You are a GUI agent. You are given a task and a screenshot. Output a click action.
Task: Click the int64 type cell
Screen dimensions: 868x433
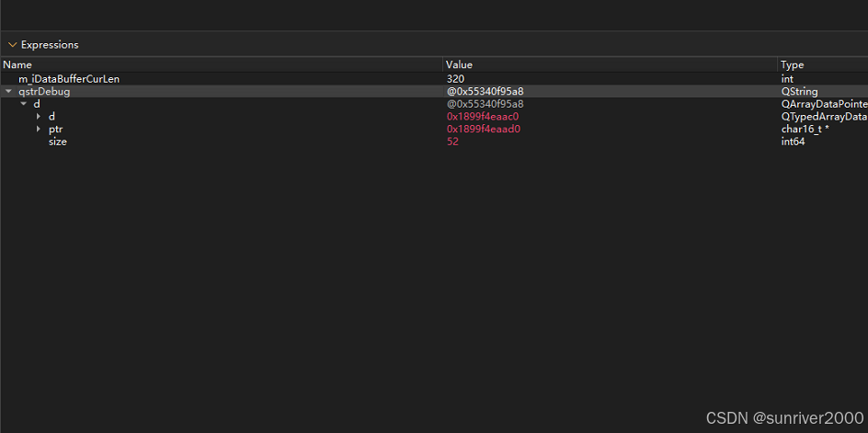point(793,142)
